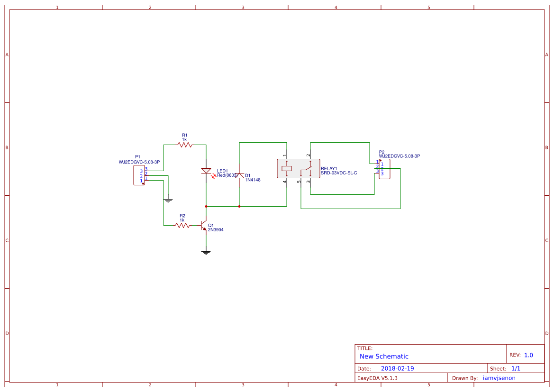The height and width of the screenshot is (392, 554).
Task: Click the ground symbol near connector P1
Action: pos(168,200)
